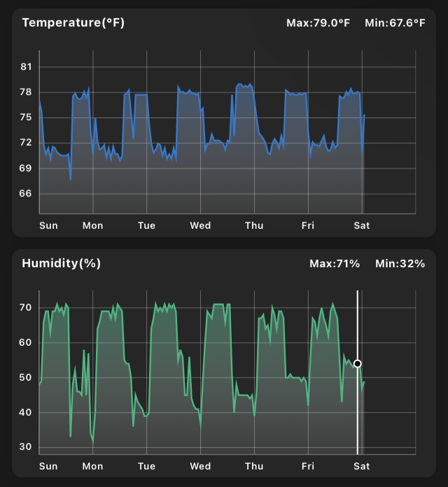Click the Mon label on temperature chart
Screen dimensions: 448x487
click(92, 225)
